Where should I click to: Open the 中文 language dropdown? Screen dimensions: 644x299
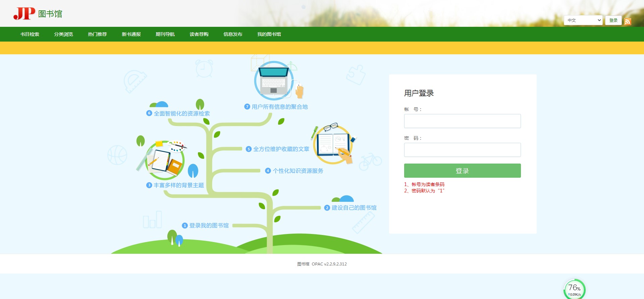point(583,20)
